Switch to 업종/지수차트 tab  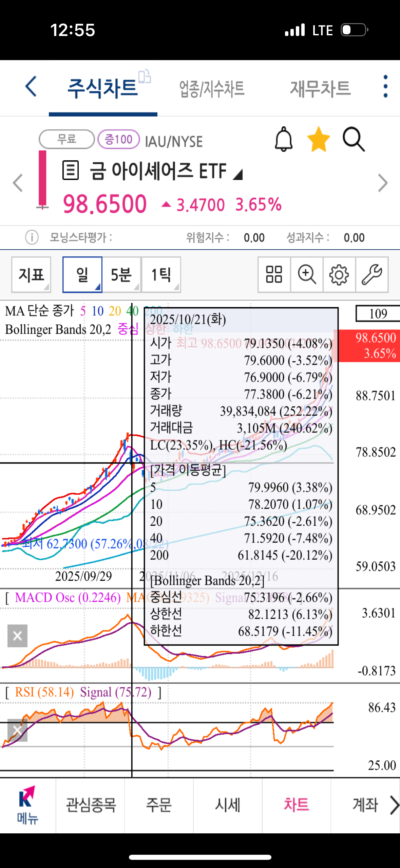pyautogui.click(x=212, y=89)
